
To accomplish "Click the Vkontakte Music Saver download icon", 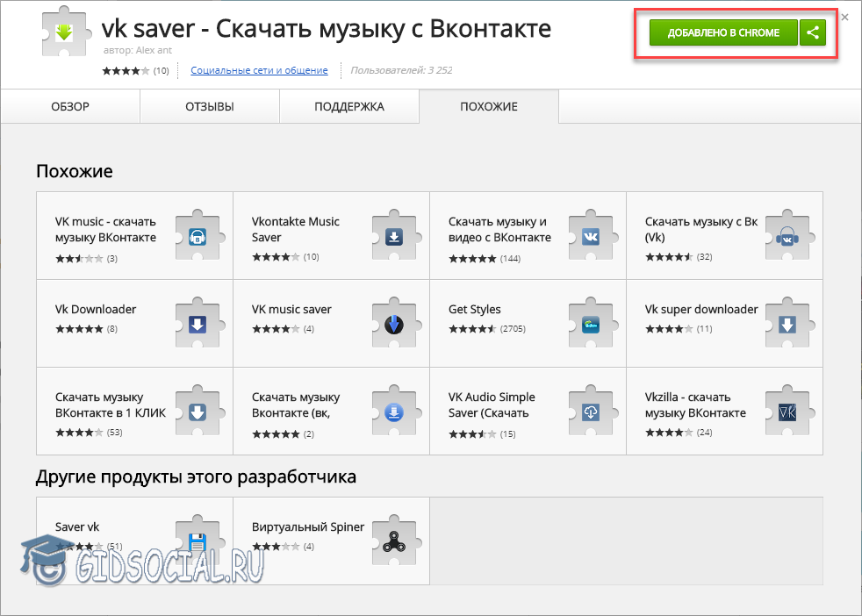I will pyautogui.click(x=394, y=237).
